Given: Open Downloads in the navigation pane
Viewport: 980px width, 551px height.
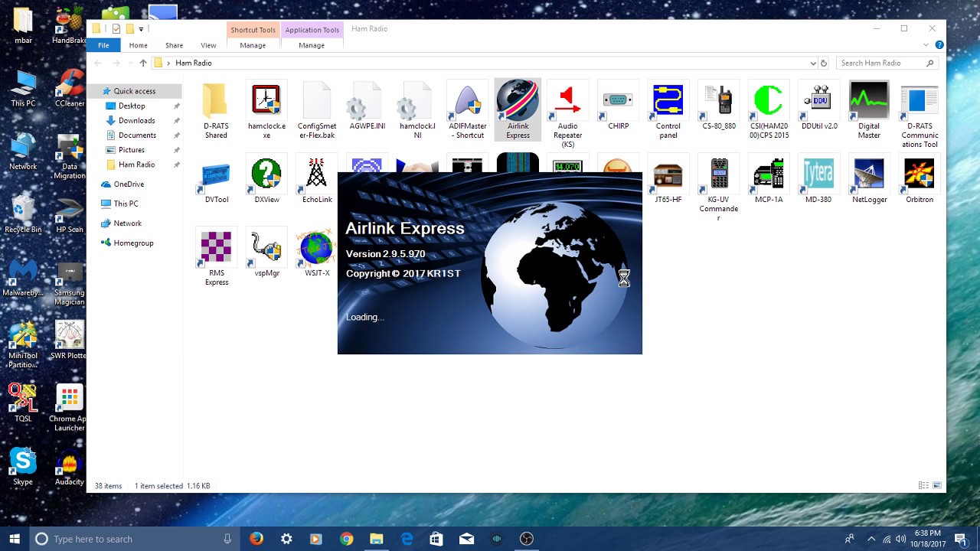Looking at the screenshot, I should [x=136, y=120].
